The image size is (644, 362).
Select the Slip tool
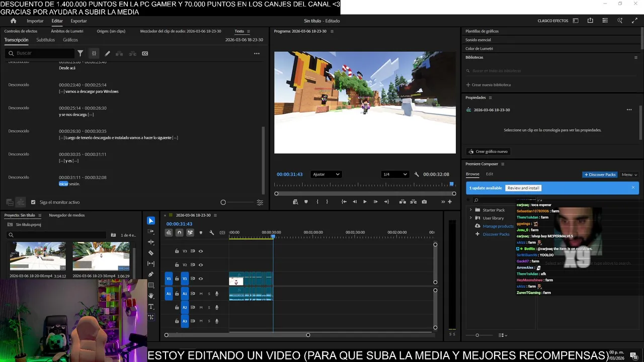click(151, 263)
